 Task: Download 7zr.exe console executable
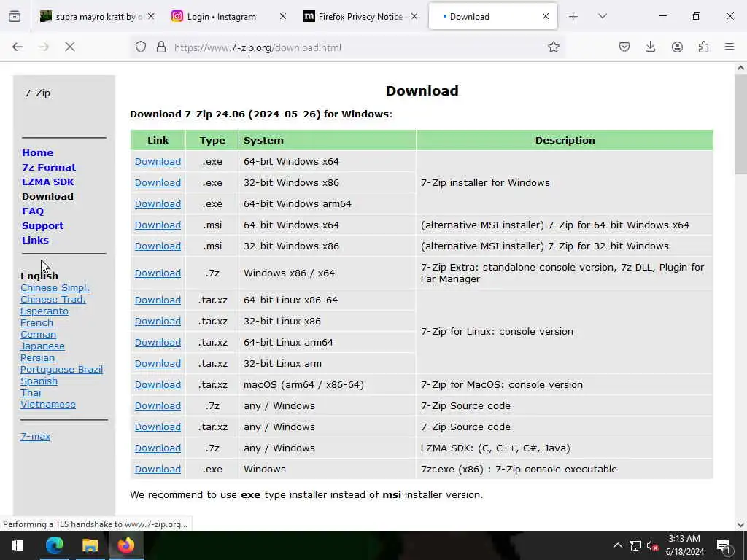[x=158, y=470]
